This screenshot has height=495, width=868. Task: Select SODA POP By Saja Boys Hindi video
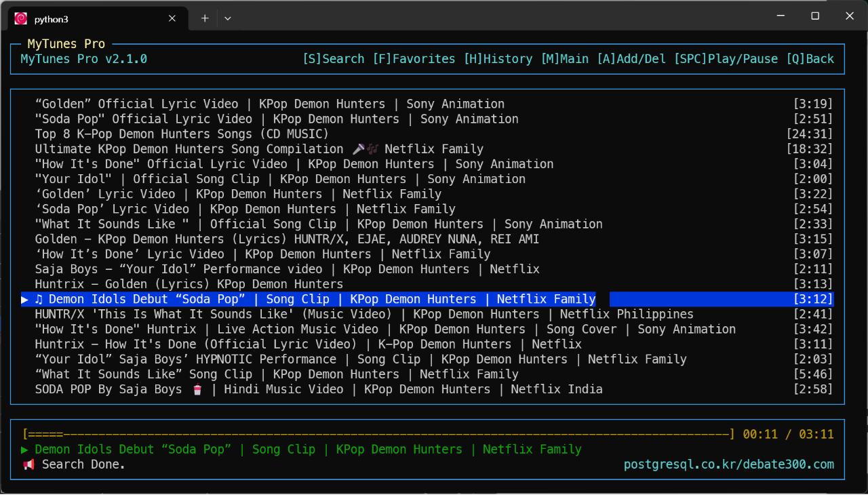(319, 389)
